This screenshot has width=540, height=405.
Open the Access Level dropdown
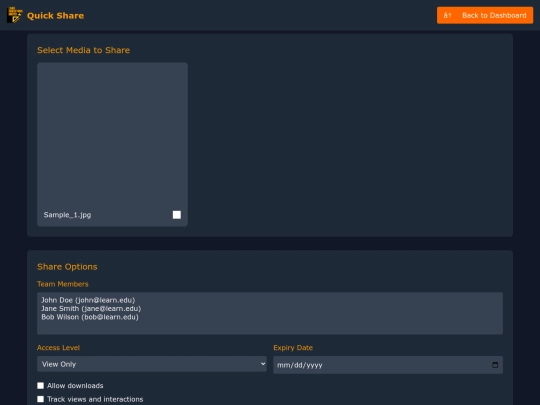(x=152, y=364)
